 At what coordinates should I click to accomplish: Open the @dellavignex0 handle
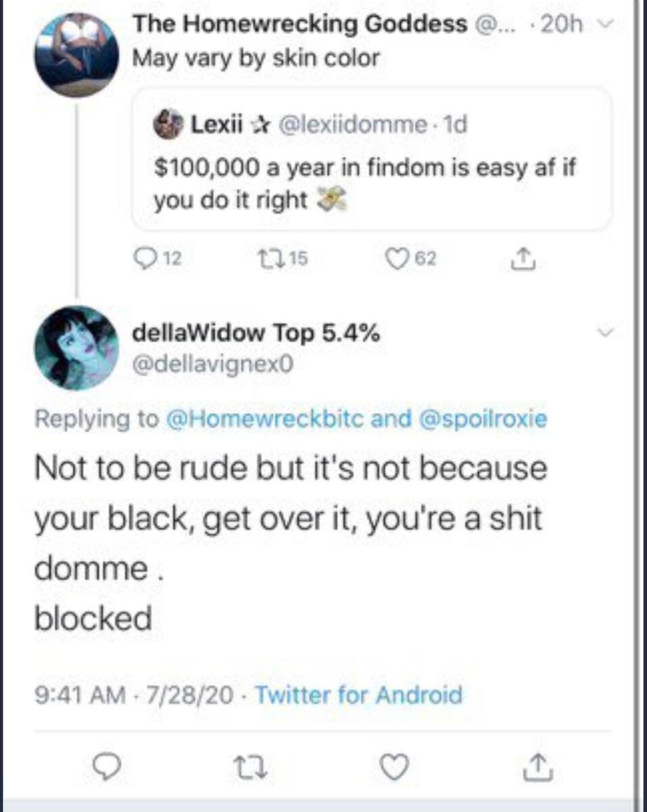pos(213,366)
